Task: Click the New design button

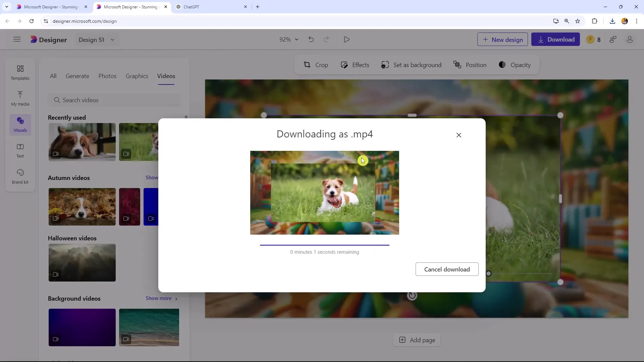Action: (502, 39)
